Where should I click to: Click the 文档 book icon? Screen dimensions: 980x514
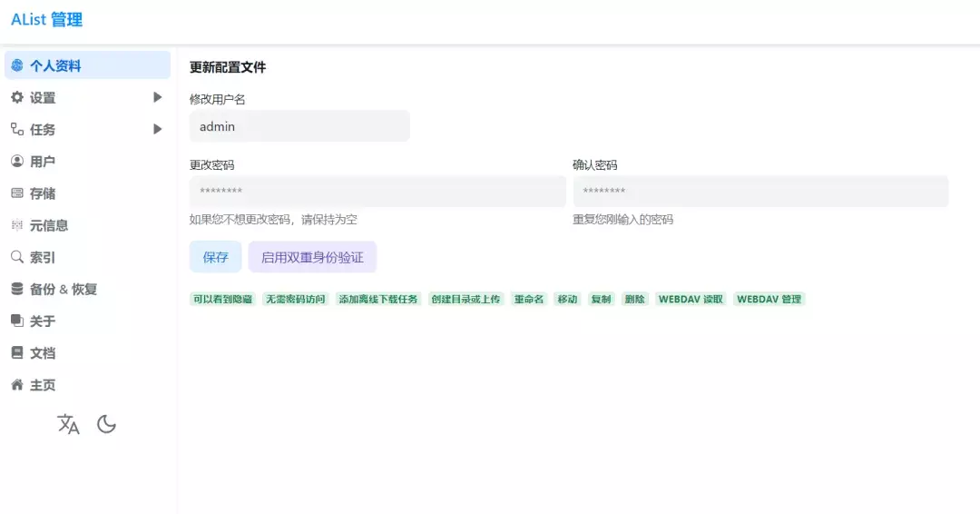click(x=17, y=352)
